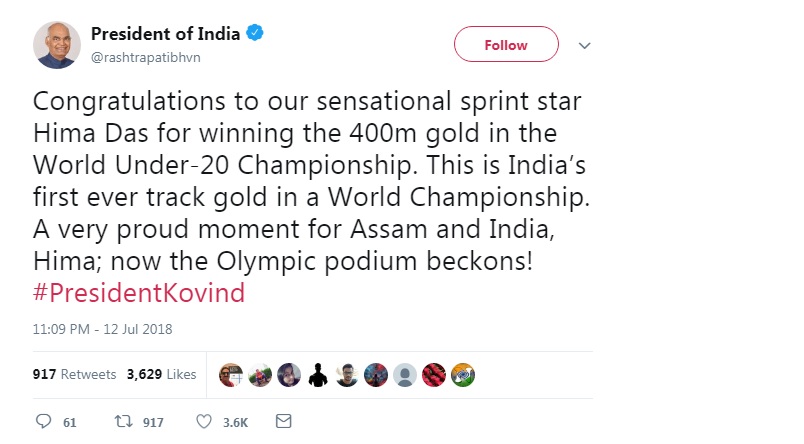Send tweet via envelope message icon
The image size is (804, 444).
click(283, 422)
